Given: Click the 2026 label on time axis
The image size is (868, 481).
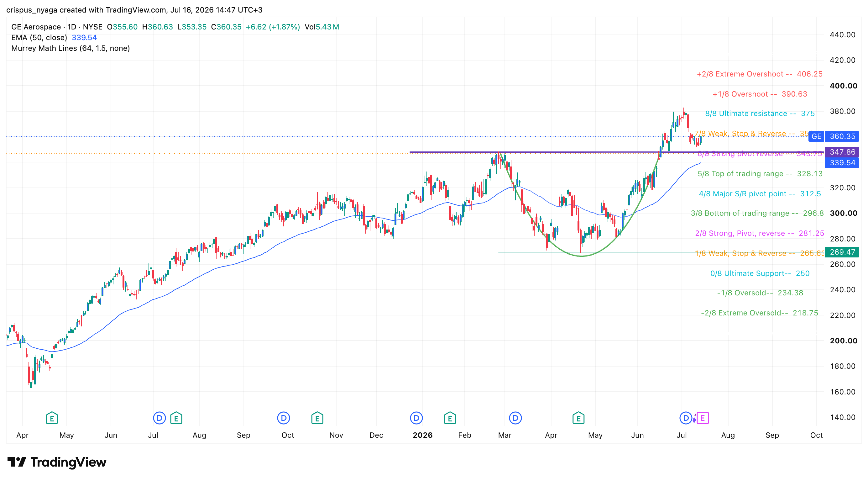Looking at the screenshot, I should [x=422, y=435].
